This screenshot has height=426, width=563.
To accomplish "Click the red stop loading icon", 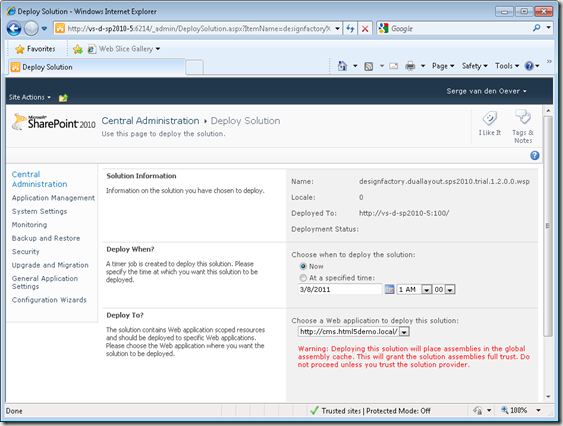I will click(x=365, y=29).
